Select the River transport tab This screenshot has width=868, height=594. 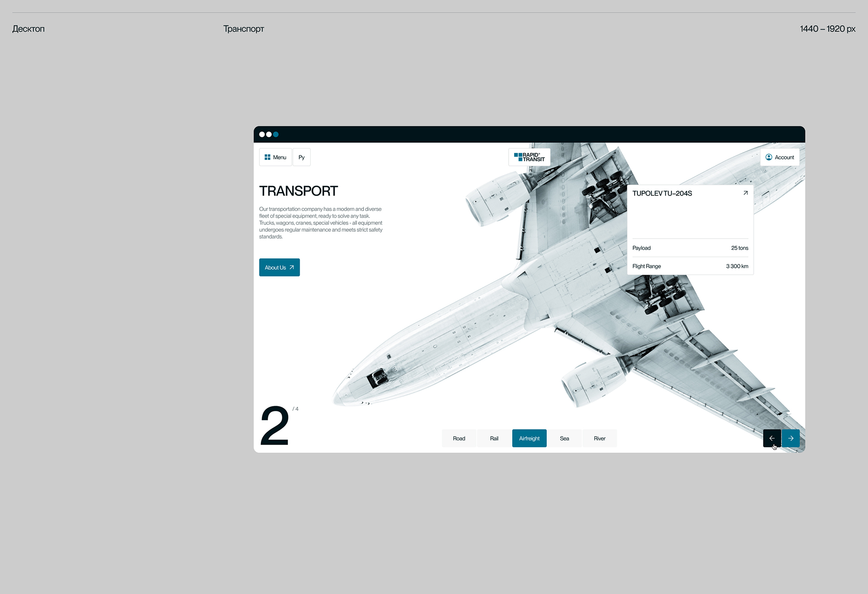click(x=599, y=438)
